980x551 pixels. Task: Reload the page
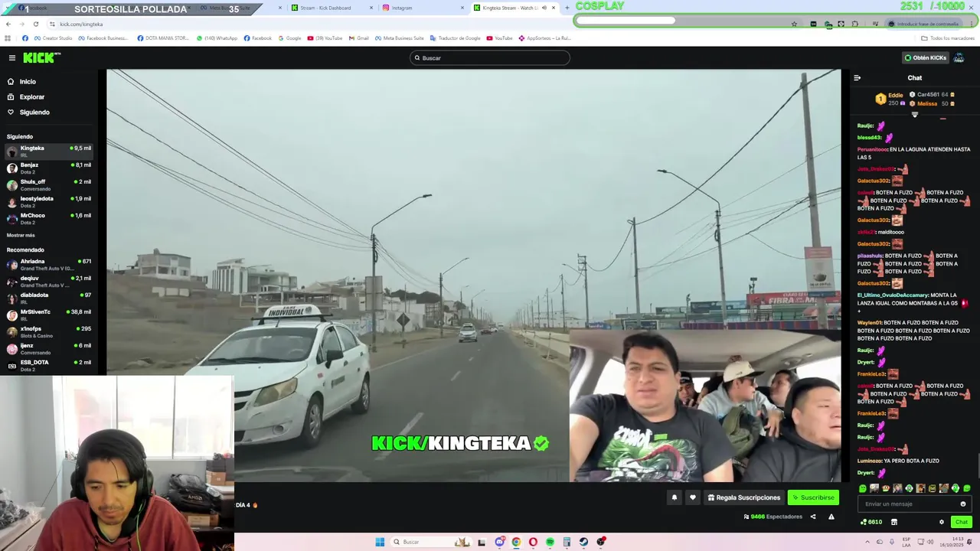point(35,24)
